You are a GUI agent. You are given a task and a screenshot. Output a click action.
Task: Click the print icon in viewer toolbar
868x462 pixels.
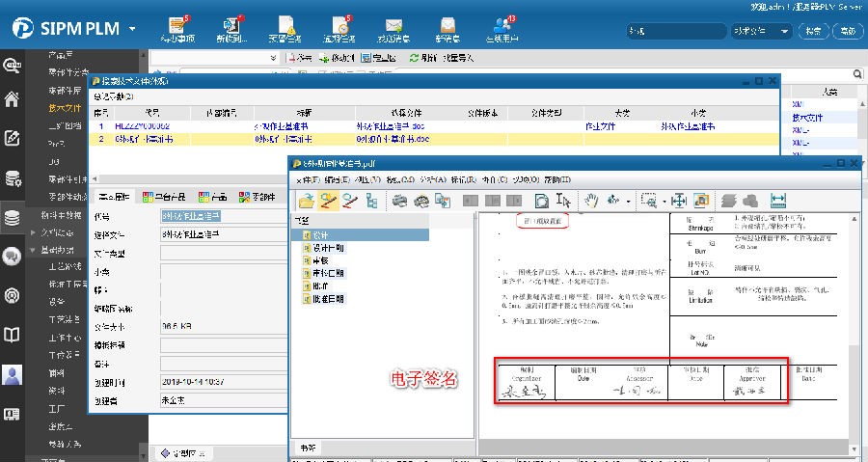coord(398,201)
